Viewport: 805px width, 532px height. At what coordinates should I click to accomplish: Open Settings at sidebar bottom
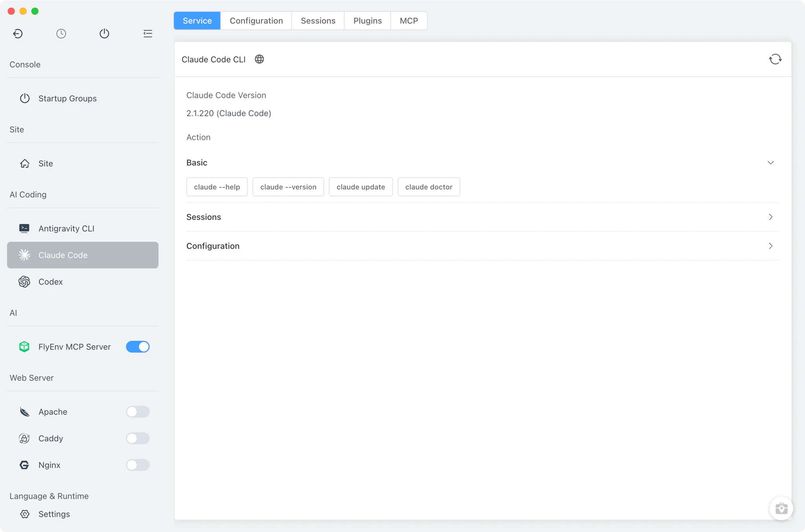click(x=83, y=514)
